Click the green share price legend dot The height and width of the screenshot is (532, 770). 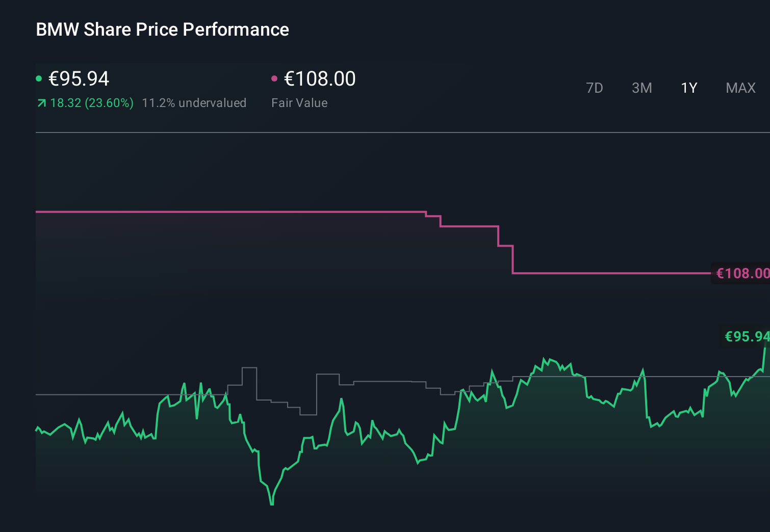click(x=39, y=78)
